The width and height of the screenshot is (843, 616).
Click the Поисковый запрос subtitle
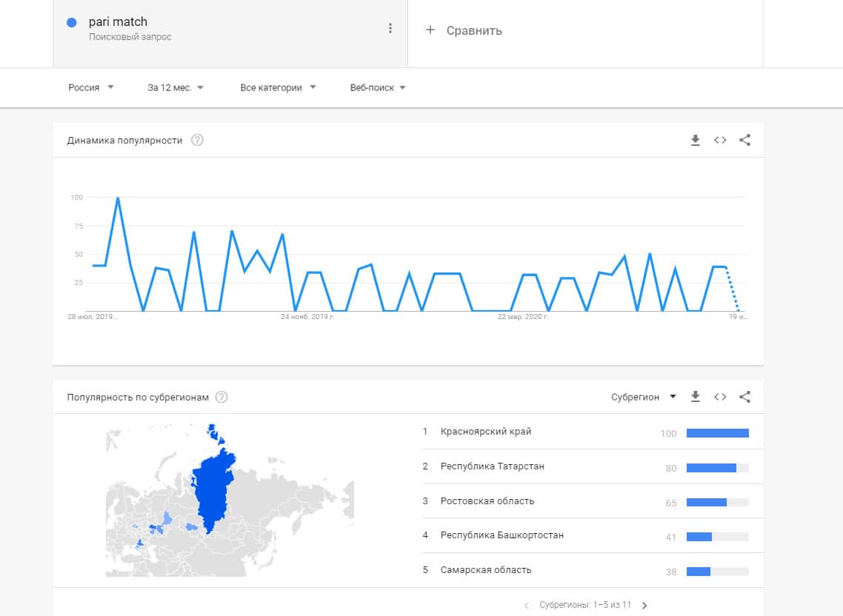click(130, 37)
